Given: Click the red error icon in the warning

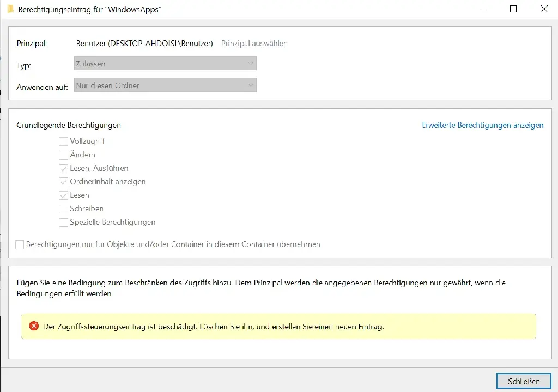Looking at the screenshot, I should (34, 326).
